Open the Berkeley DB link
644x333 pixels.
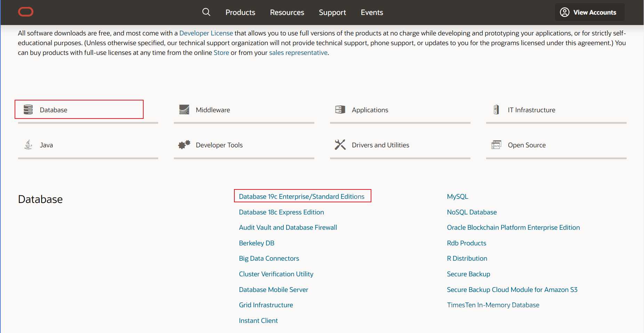click(x=257, y=243)
